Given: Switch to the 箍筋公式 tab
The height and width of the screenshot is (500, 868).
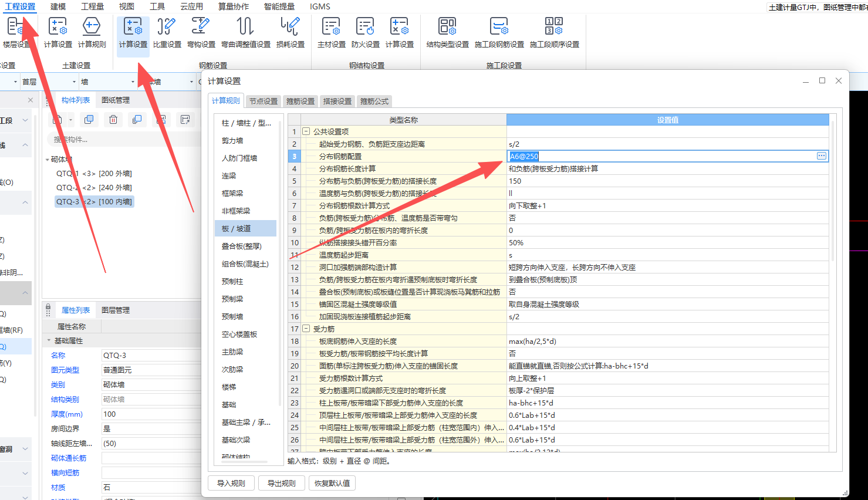Looking at the screenshot, I should point(374,101).
